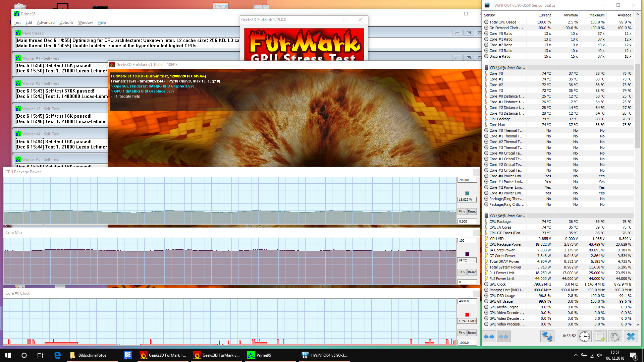Click HWiNFO scrollbar down arrow

click(638, 325)
